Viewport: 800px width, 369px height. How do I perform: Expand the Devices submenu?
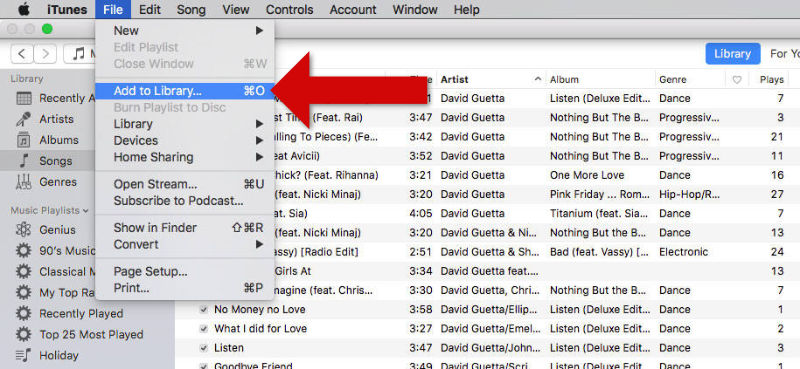[x=185, y=140]
